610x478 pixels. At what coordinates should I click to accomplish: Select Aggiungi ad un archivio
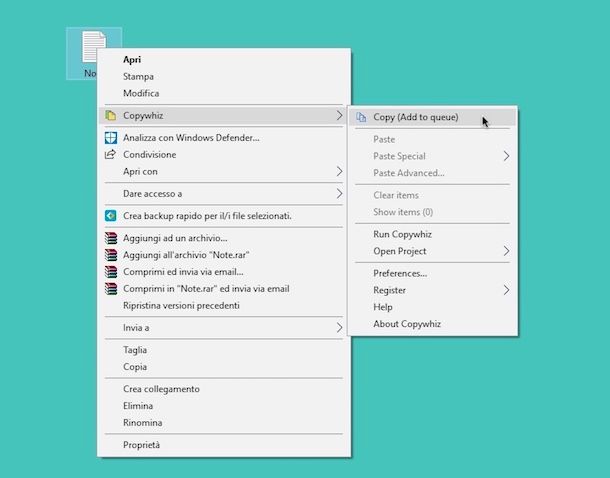point(224,238)
